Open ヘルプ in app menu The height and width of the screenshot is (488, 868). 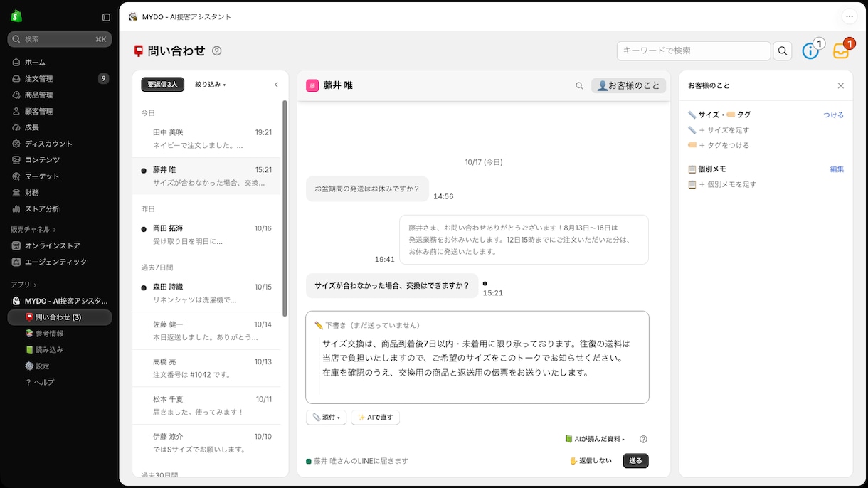click(59, 383)
